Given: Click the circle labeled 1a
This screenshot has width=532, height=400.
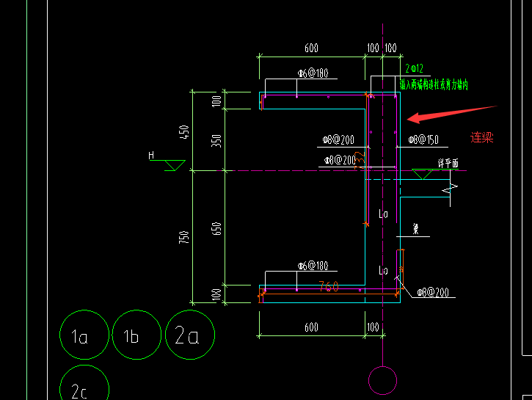Looking at the screenshot, I should pyautogui.click(x=84, y=335).
